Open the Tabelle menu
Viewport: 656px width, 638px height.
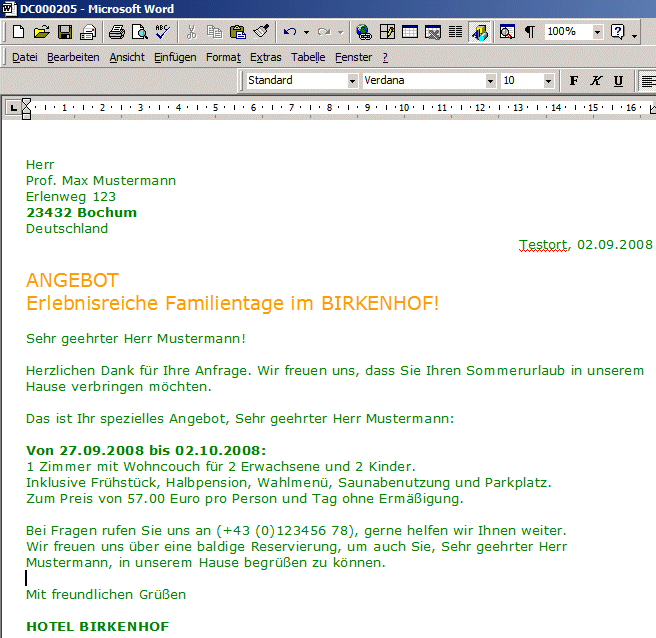tap(308, 57)
